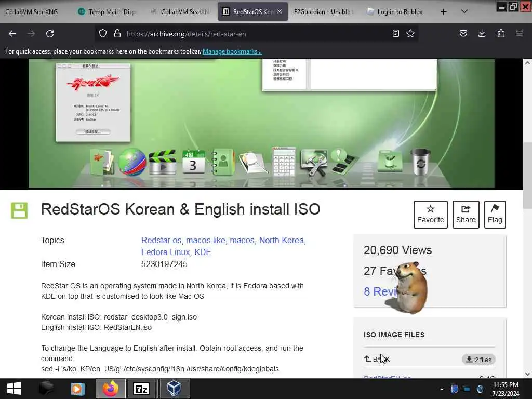The width and height of the screenshot is (532, 399).
Task: Open the Redstar os topic link
Action: click(161, 240)
